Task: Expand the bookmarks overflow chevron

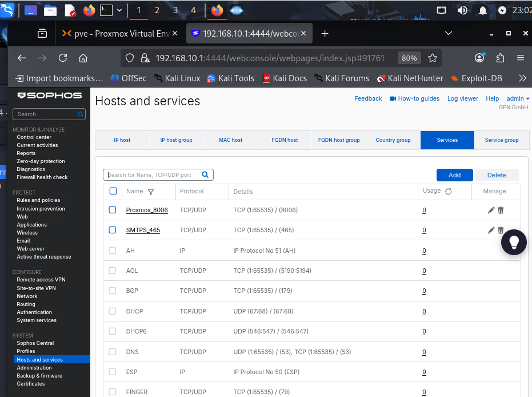Action: (x=522, y=78)
